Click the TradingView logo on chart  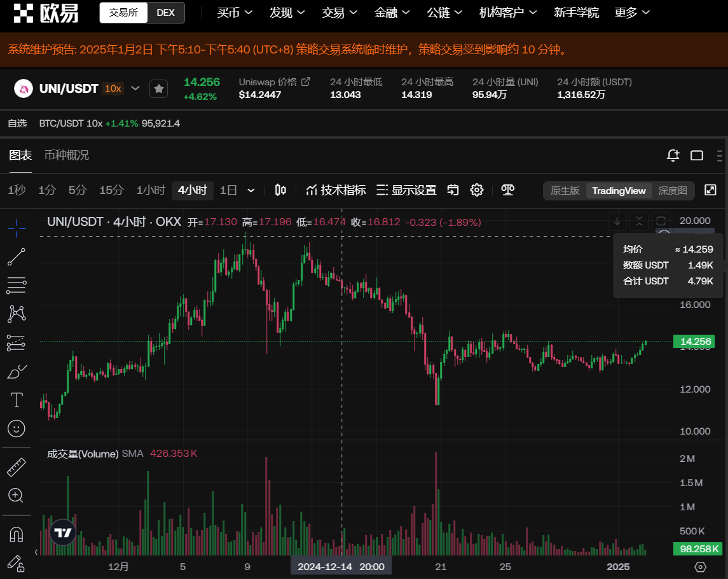pos(63,533)
